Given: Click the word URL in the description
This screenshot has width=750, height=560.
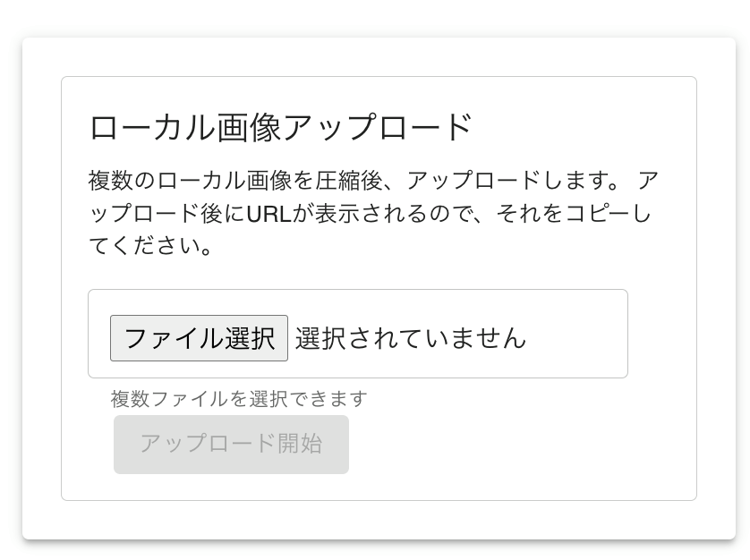Looking at the screenshot, I should click(x=268, y=214).
